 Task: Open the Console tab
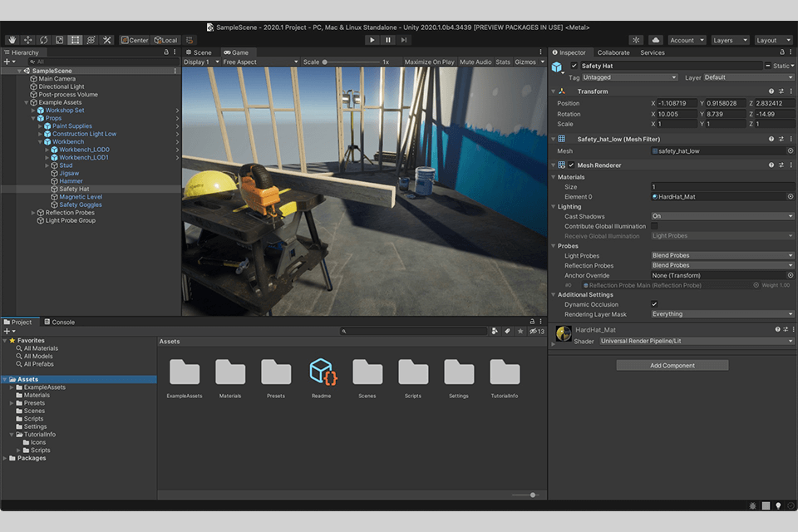[59, 322]
